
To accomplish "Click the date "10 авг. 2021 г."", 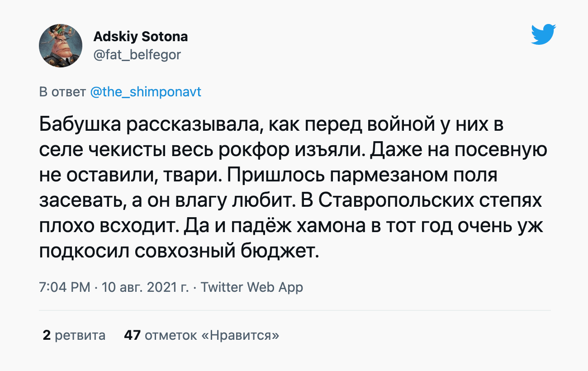I will click(146, 287).
